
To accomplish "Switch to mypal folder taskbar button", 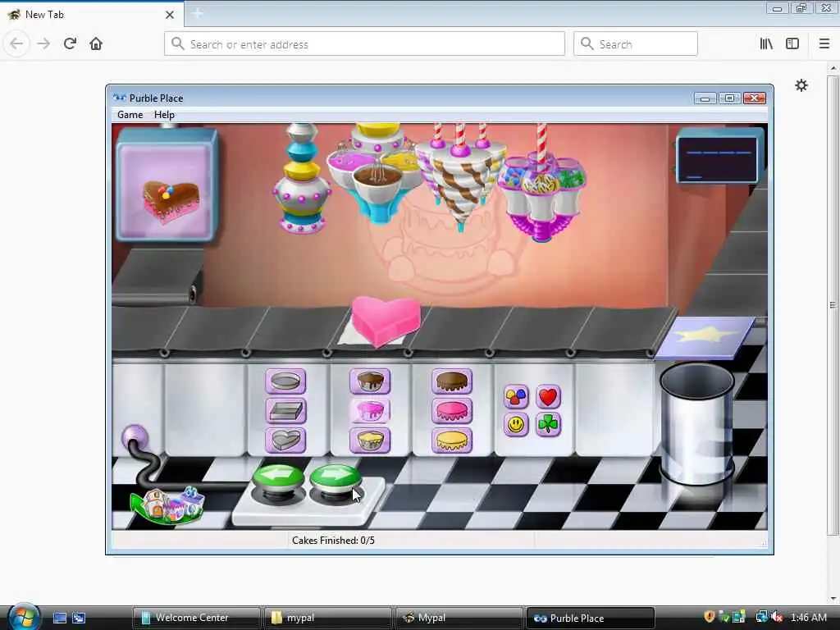I will click(x=328, y=618).
